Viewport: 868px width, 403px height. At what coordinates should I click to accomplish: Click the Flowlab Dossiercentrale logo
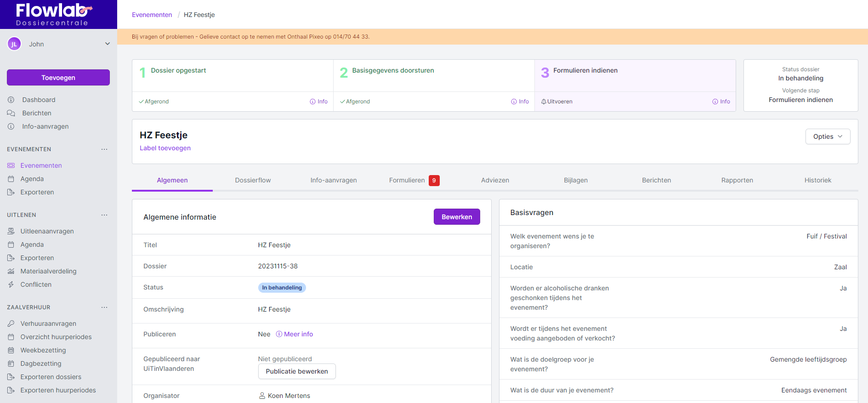click(x=53, y=14)
